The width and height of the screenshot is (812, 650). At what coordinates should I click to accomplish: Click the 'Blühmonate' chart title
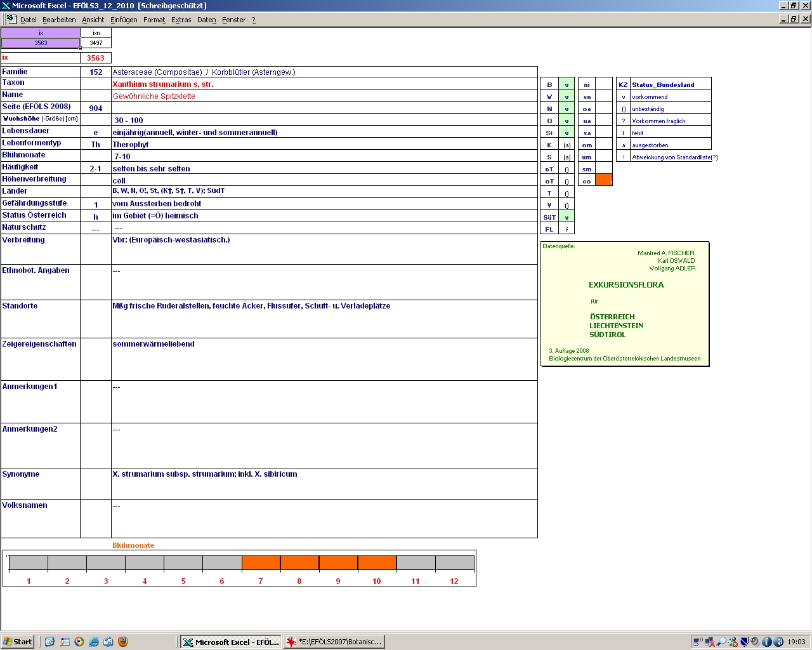[133, 545]
